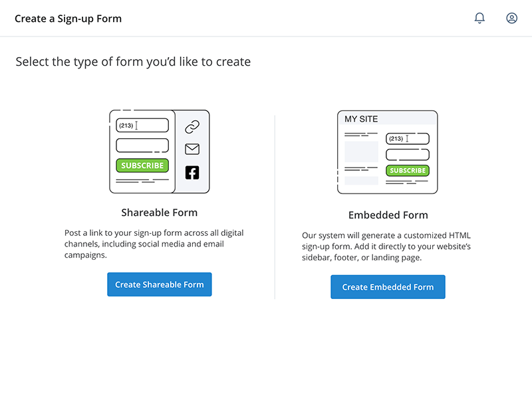The height and width of the screenshot is (402, 532).
Task: Click the embedded form description text
Action: click(x=388, y=245)
